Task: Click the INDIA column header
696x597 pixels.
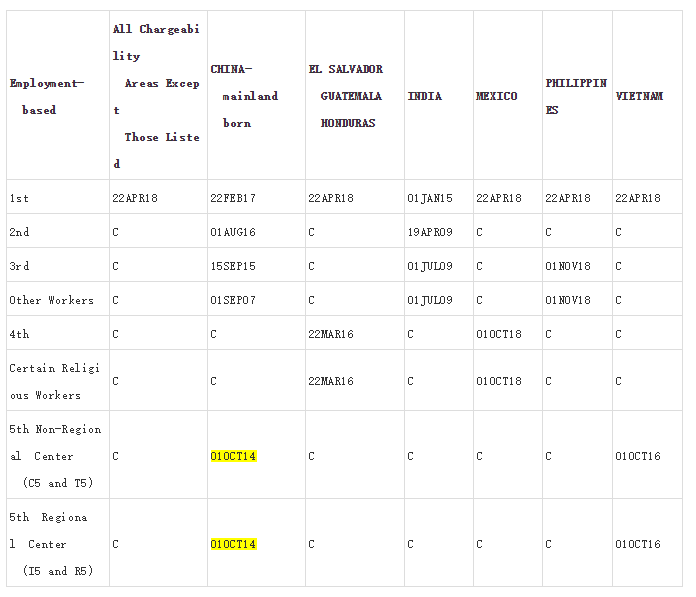Action: tap(424, 96)
